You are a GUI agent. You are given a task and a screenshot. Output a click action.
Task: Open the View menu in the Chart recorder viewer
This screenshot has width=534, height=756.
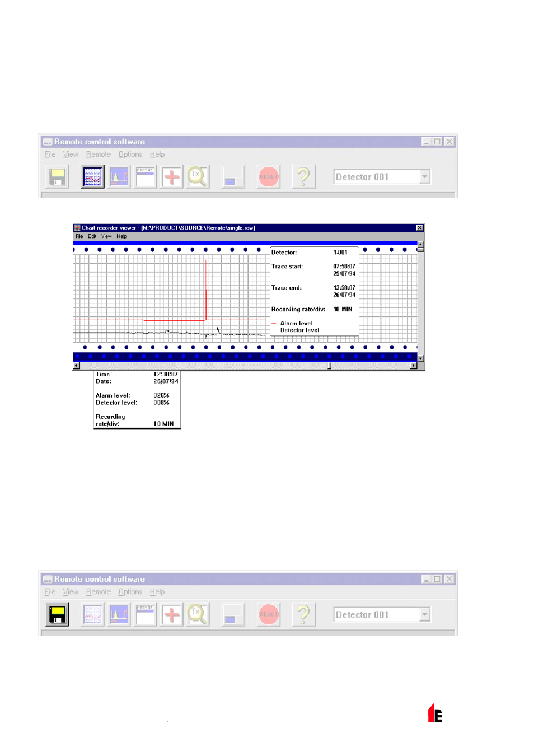click(x=106, y=236)
